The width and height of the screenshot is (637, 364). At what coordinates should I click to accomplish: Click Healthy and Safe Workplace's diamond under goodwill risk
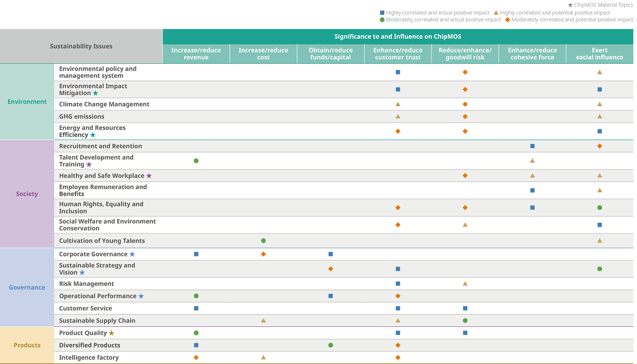(465, 176)
